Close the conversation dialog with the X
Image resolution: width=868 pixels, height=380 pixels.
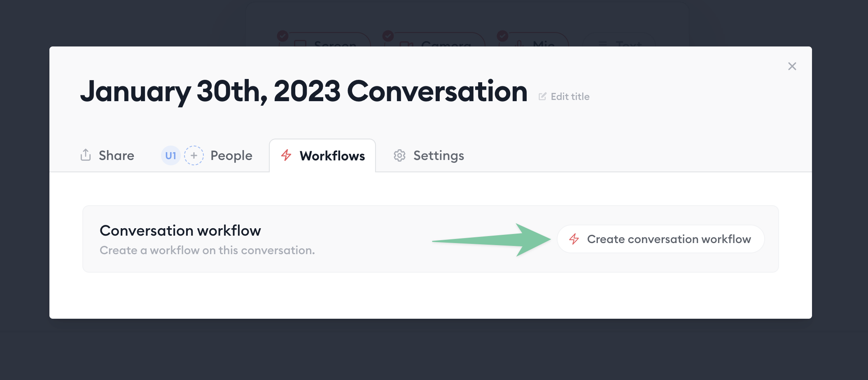tap(792, 66)
